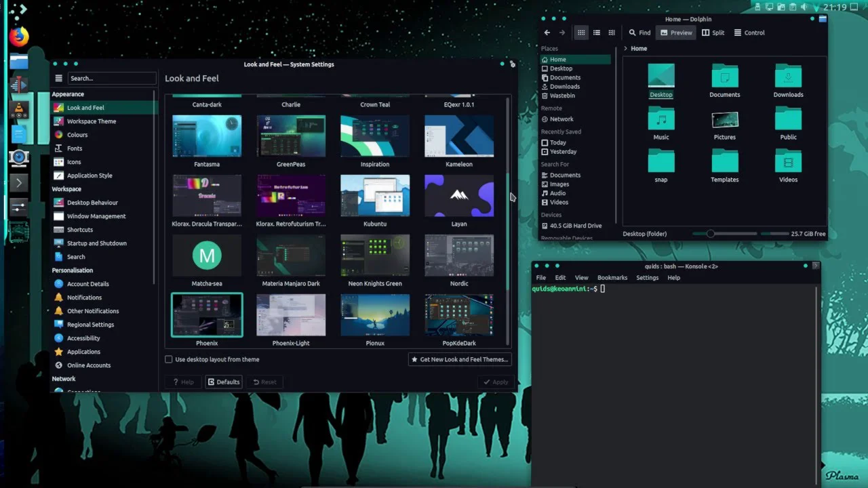Select the Matcha-sea theme thumbnail
868x488 pixels.
tap(207, 256)
